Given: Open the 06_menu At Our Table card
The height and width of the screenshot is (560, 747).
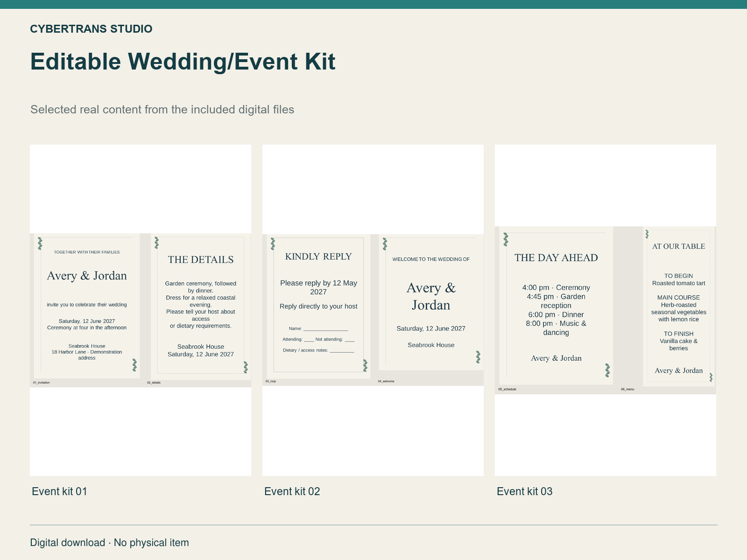Looking at the screenshot, I should point(678,307).
